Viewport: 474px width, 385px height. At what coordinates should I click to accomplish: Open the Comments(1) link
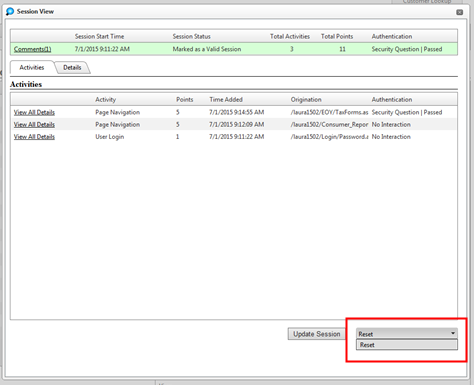[x=32, y=49]
